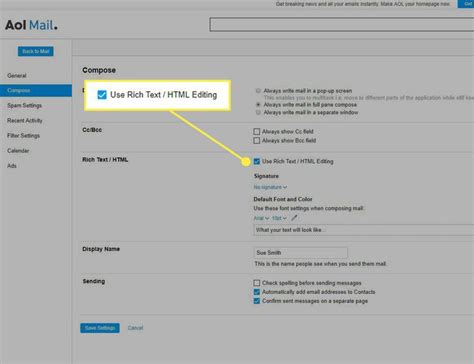Open Recent Activity section
The width and height of the screenshot is (474, 364).
click(25, 120)
